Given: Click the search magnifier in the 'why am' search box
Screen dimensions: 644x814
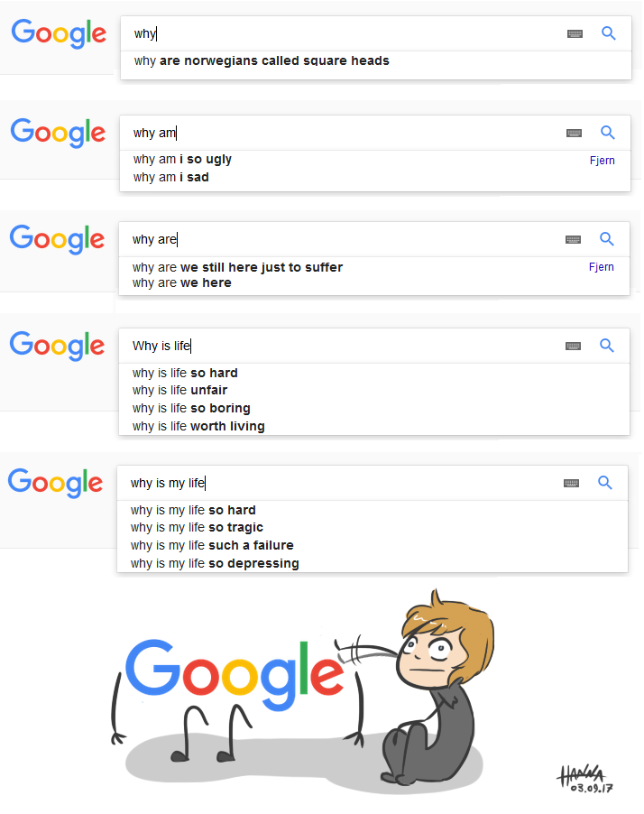Looking at the screenshot, I should pos(608,133).
